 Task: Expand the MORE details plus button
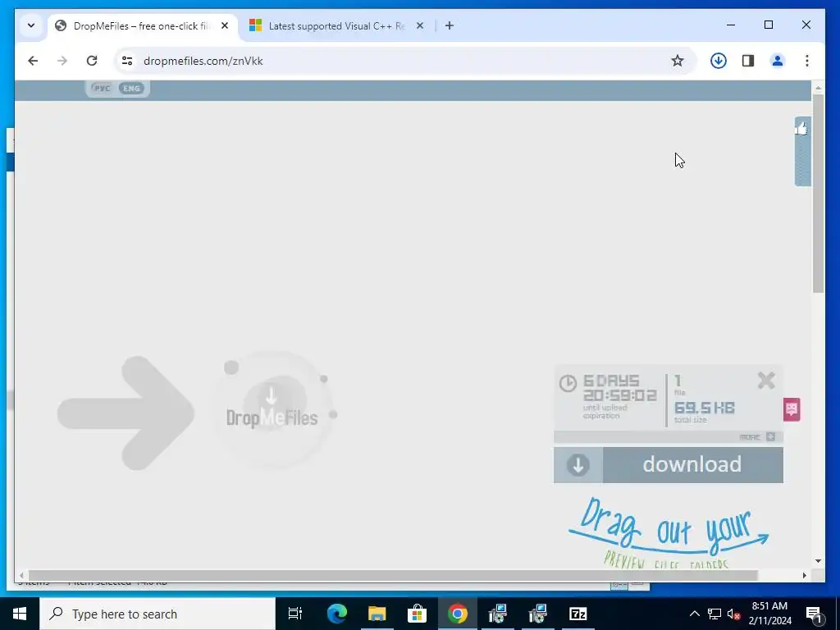pyautogui.click(x=770, y=436)
